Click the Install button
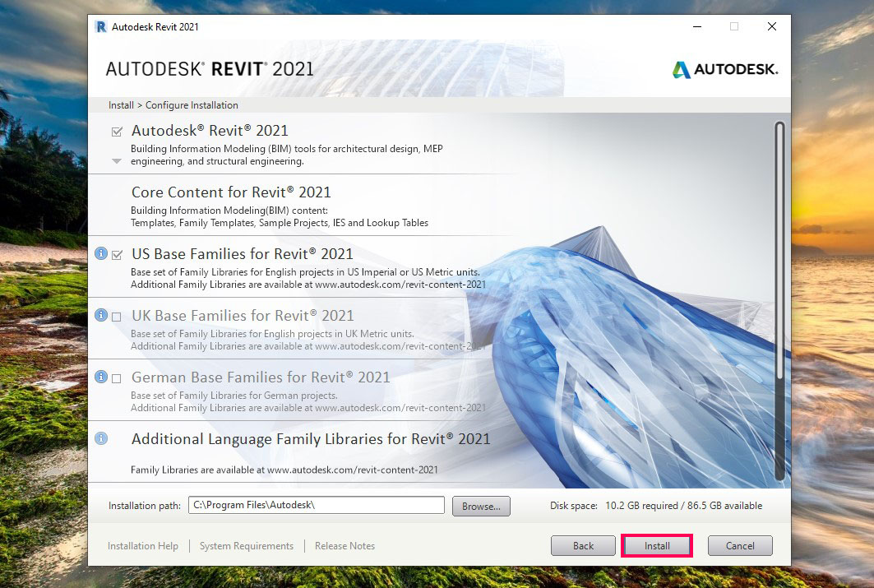This screenshot has height=588, width=874. click(656, 545)
